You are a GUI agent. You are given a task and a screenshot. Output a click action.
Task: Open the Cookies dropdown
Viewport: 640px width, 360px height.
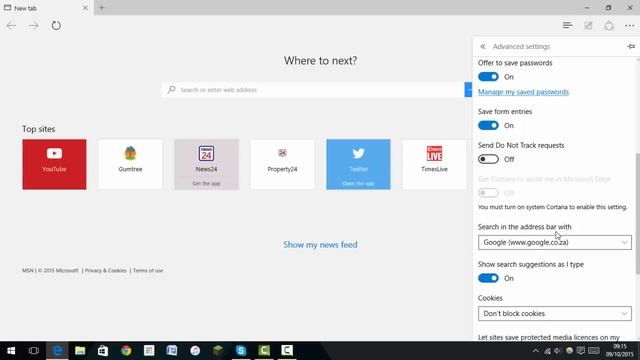(555, 313)
